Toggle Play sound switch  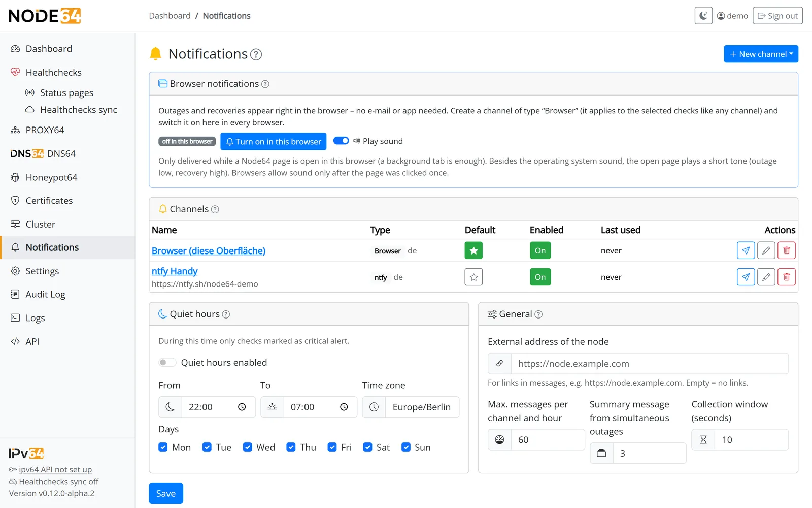coord(341,141)
